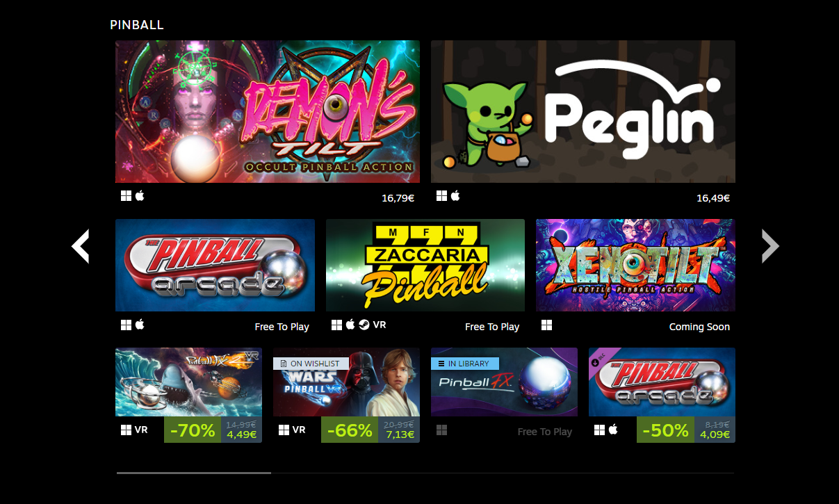Click the Windows icon under Xenotilt
Screen dimensions: 839x504
point(547,325)
